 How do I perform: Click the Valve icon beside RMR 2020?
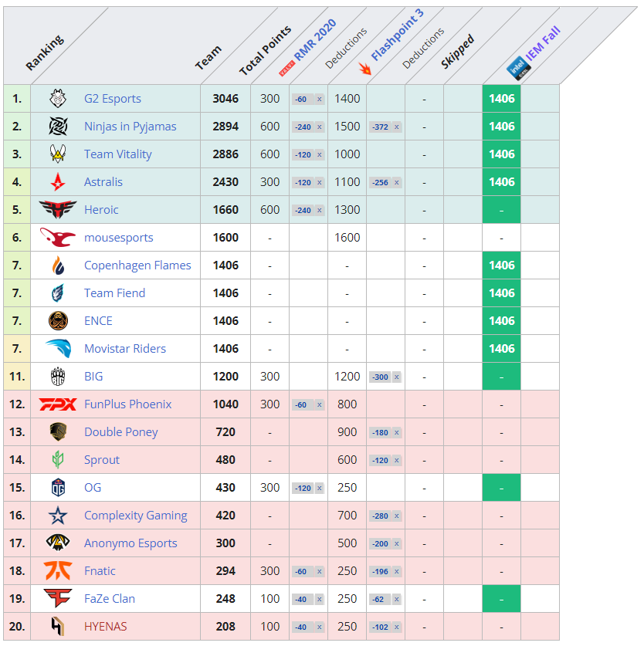point(287,69)
